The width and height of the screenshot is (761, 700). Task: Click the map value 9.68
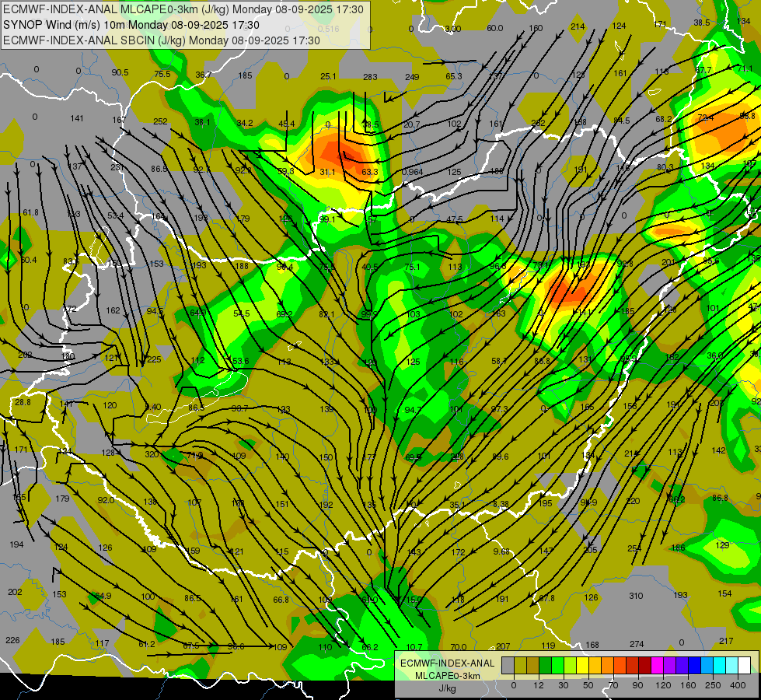tap(501, 552)
